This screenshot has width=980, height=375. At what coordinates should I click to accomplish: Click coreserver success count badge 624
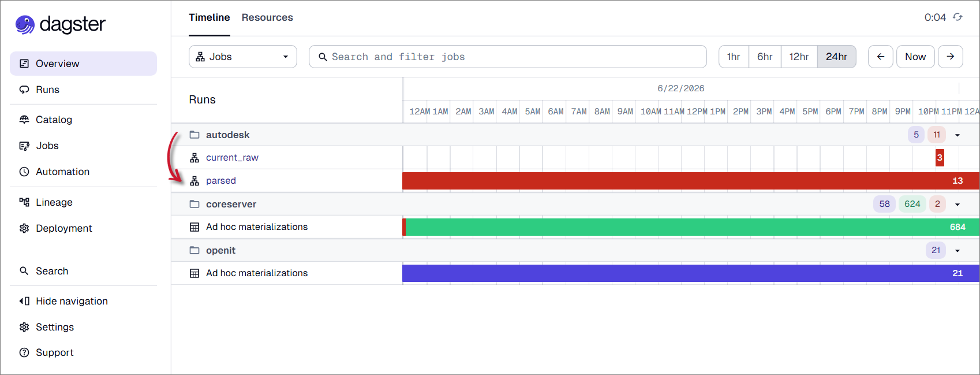click(912, 204)
